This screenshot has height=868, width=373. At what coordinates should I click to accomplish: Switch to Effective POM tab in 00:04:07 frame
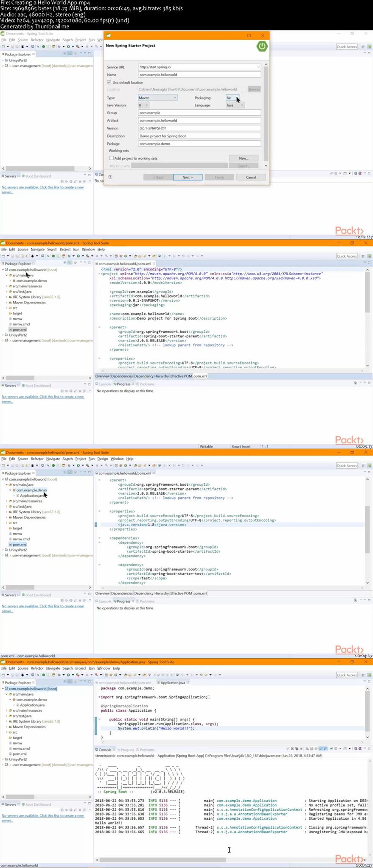pyautogui.click(x=181, y=593)
